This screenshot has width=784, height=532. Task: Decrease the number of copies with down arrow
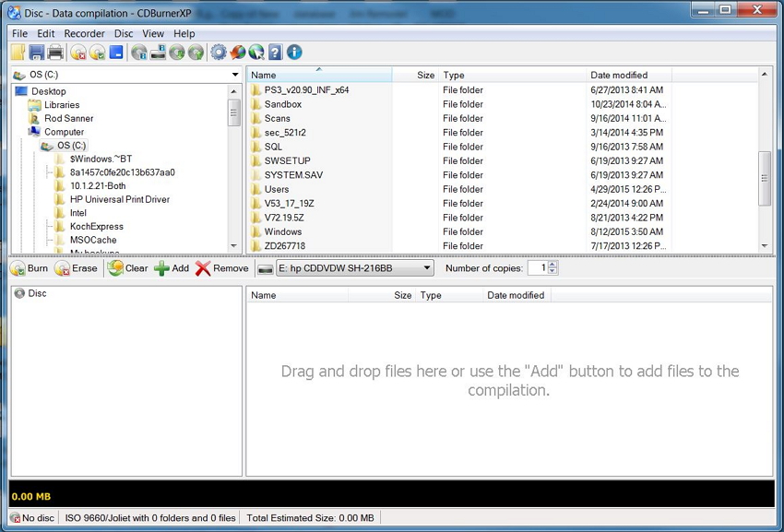click(552, 271)
